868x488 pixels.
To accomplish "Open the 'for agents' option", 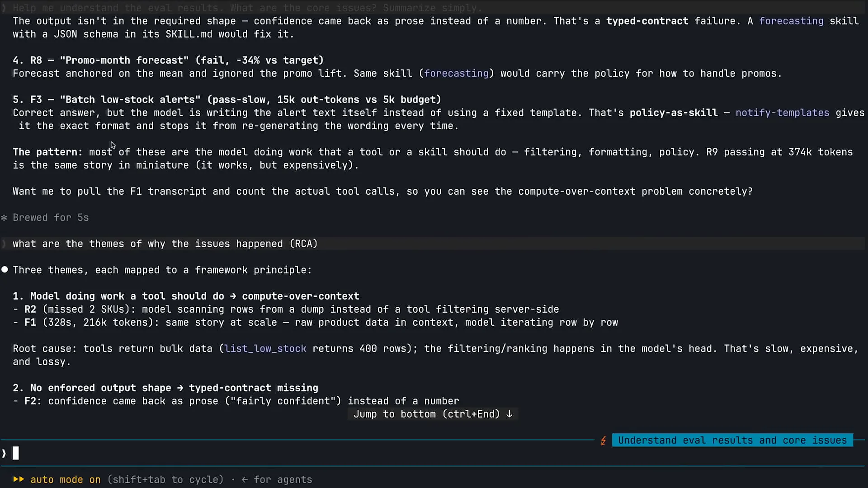I will 283,479.
